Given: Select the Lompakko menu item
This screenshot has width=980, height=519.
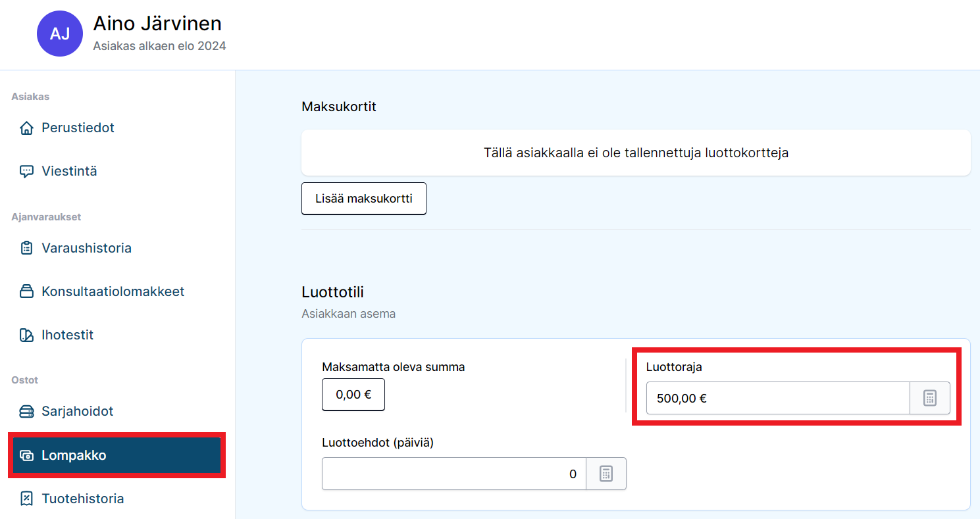Looking at the screenshot, I should pyautogui.click(x=117, y=455).
